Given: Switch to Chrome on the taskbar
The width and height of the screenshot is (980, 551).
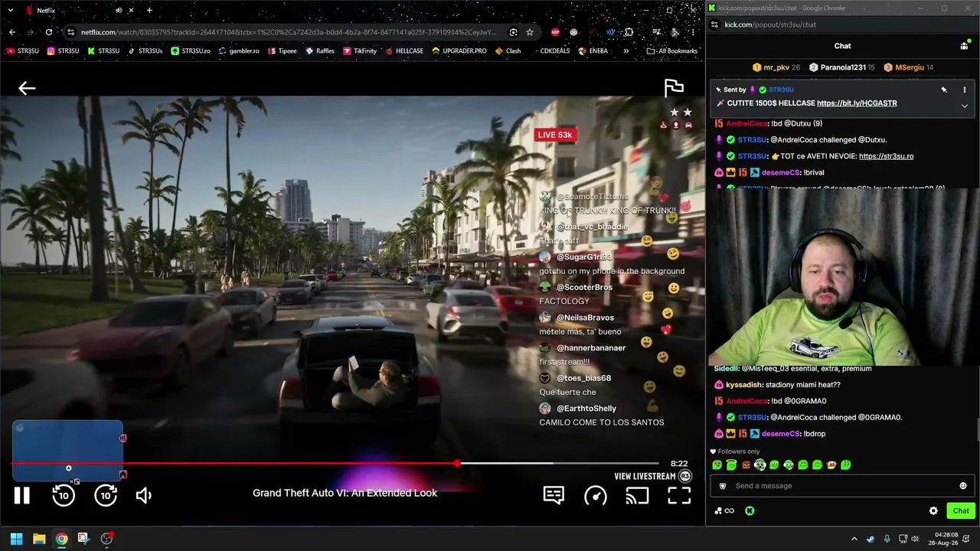Looking at the screenshot, I should tap(61, 539).
